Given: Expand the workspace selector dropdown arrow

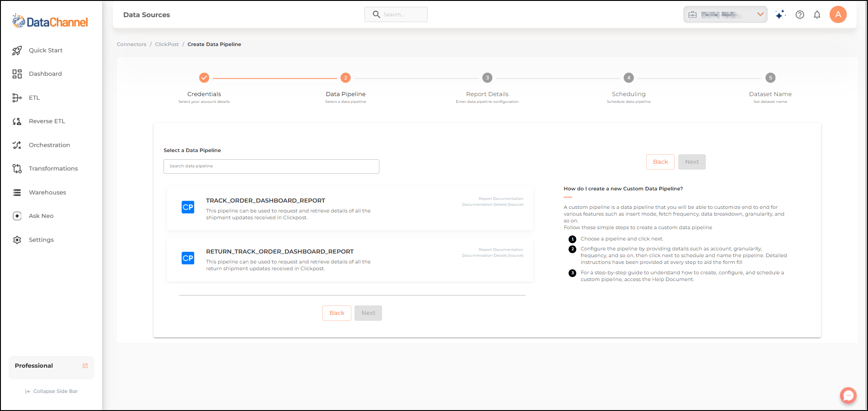Looking at the screenshot, I should point(761,14).
